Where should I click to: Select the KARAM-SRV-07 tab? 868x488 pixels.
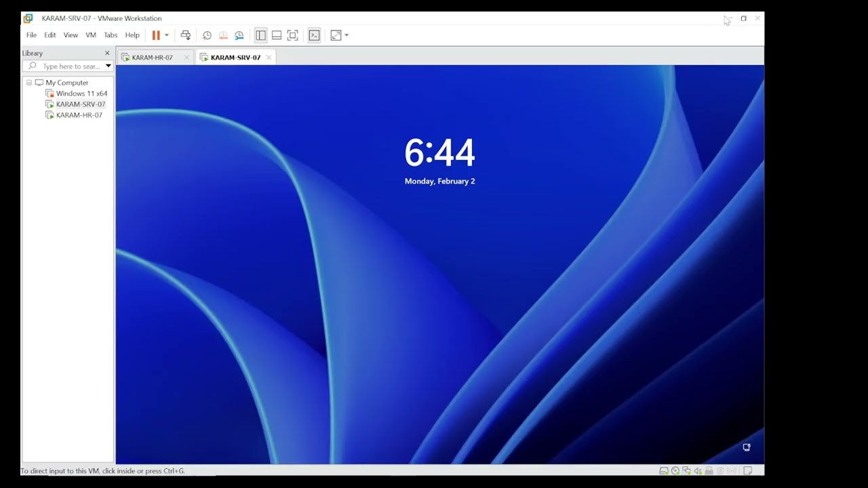pos(235,58)
